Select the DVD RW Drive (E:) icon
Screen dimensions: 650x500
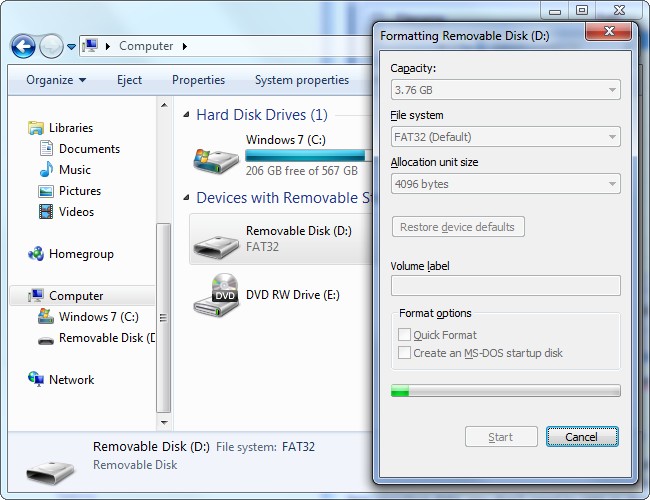[216, 295]
